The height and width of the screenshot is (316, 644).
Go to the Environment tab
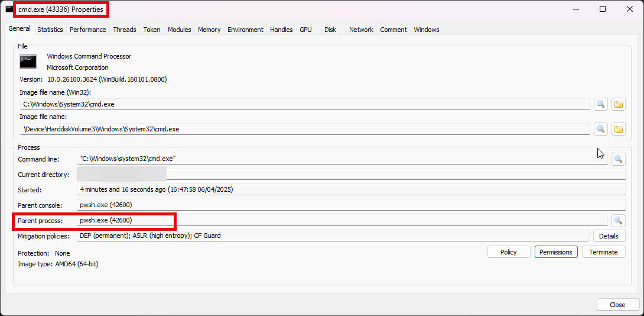click(x=245, y=30)
